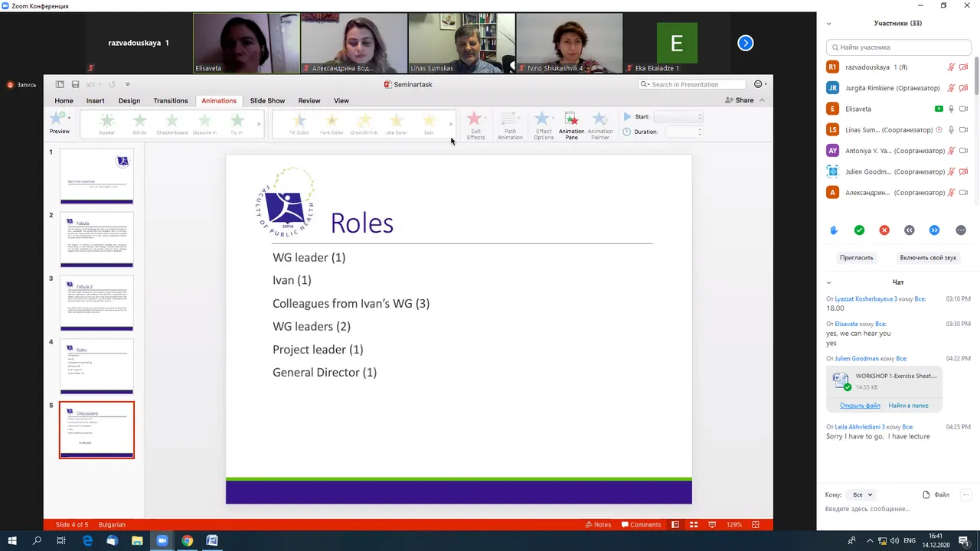The image size is (980, 551).
Task: Collapse the Участники panel chevron
Action: 828,24
